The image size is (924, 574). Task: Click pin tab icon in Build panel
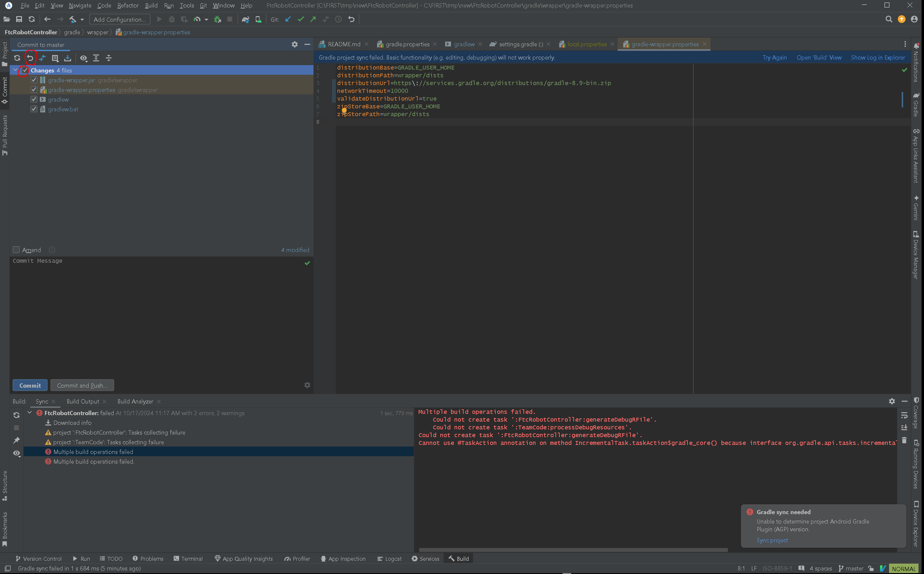coord(16,440)
